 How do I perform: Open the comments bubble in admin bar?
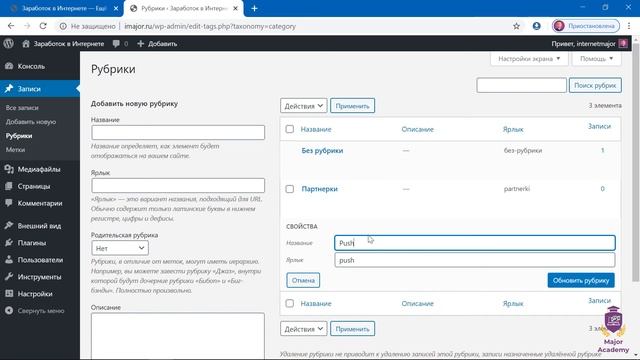coord(120,44)
